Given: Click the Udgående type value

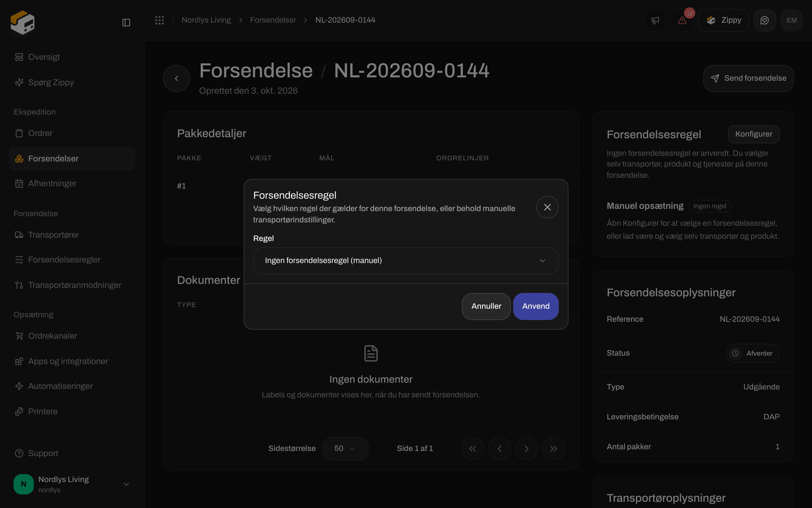Looking at the screenshot, I should click(x=761, y=387).
